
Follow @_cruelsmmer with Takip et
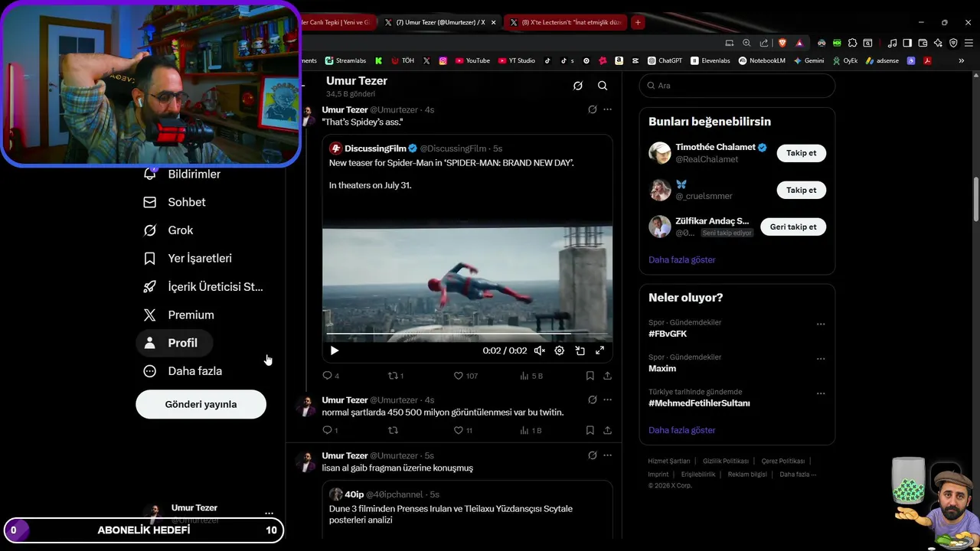pos(801,190)
